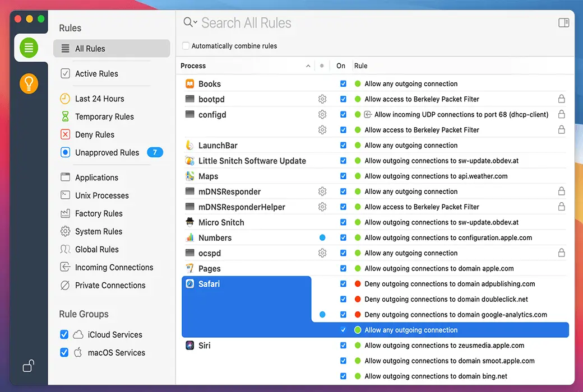Show Active Rules filter
The image size is (583, 392).
point(96,73)
